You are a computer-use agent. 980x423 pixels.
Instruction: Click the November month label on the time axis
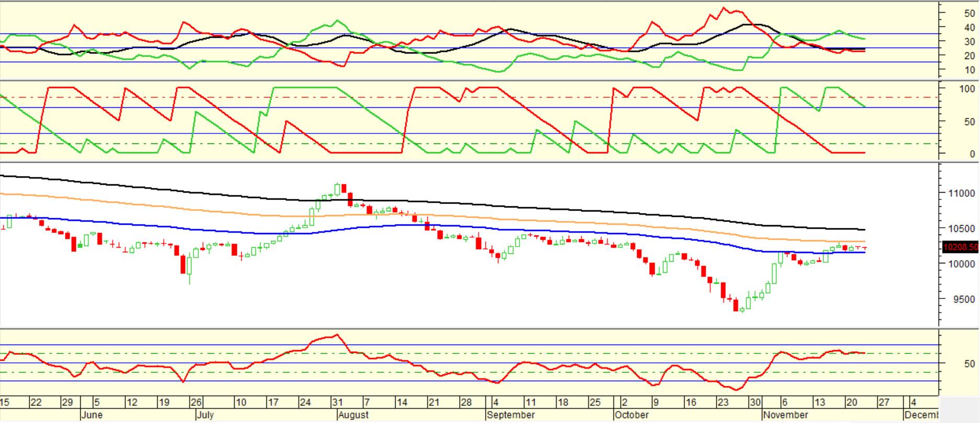point(786,415)
